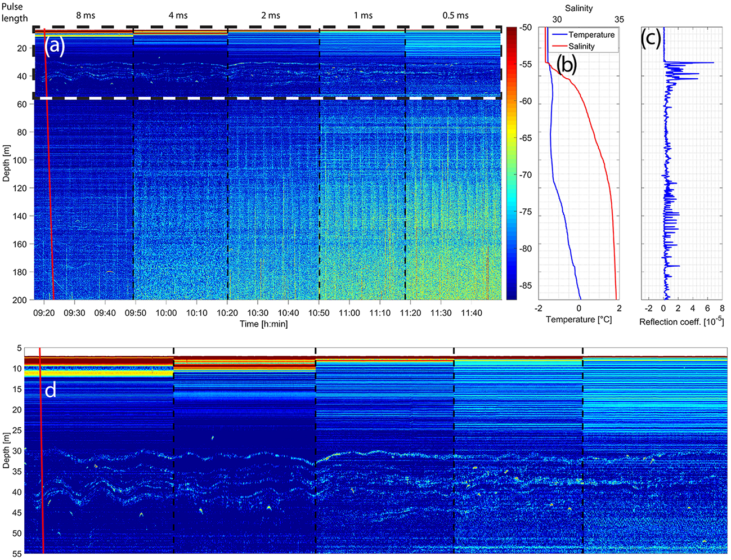Click the (b) panel label

[x=567, y=65]
